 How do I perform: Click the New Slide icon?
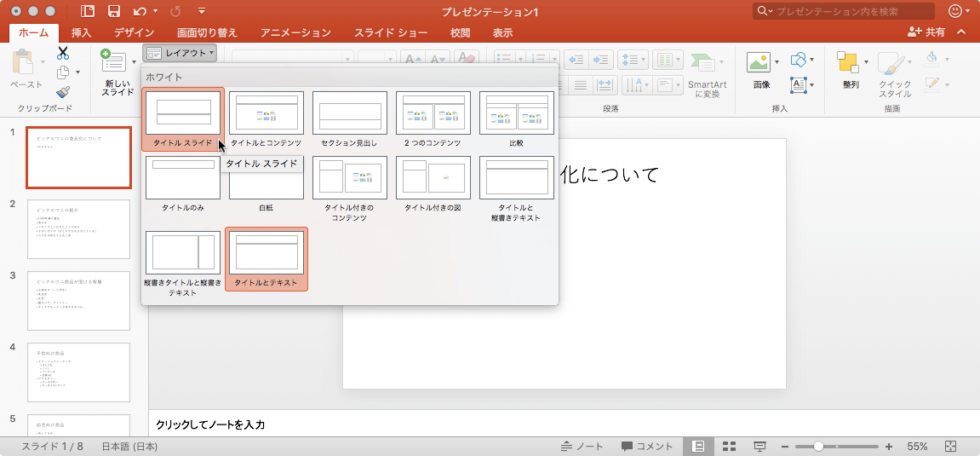(x=112, y=60)
